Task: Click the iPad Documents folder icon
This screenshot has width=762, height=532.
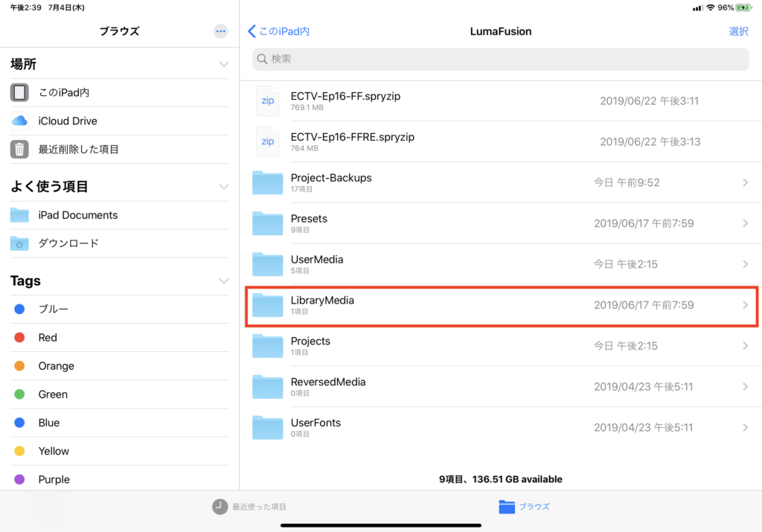Action: point(19,215)
